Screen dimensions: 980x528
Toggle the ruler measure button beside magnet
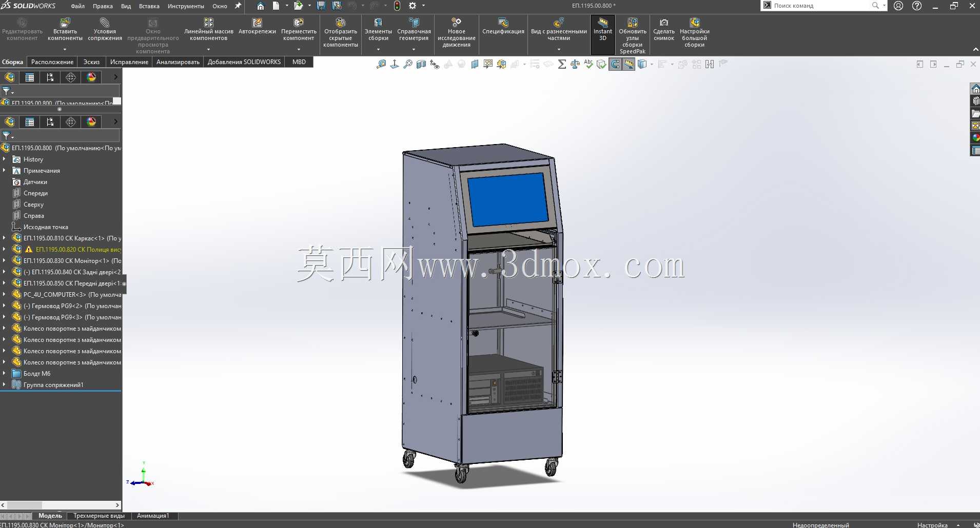click(629, 64)
